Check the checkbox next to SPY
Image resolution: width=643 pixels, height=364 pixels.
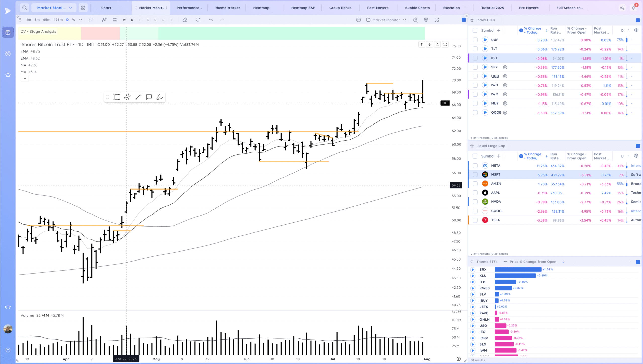(475, 67)
